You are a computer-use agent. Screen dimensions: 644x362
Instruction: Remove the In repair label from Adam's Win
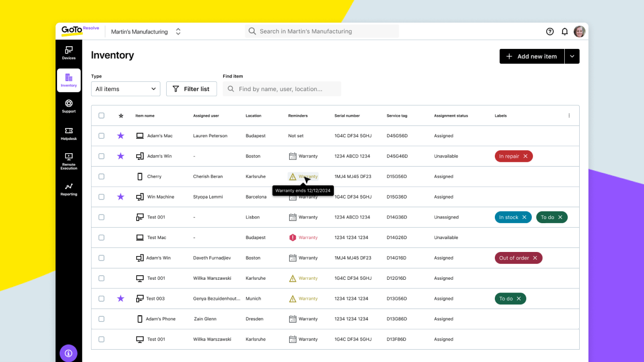[526, 156]
